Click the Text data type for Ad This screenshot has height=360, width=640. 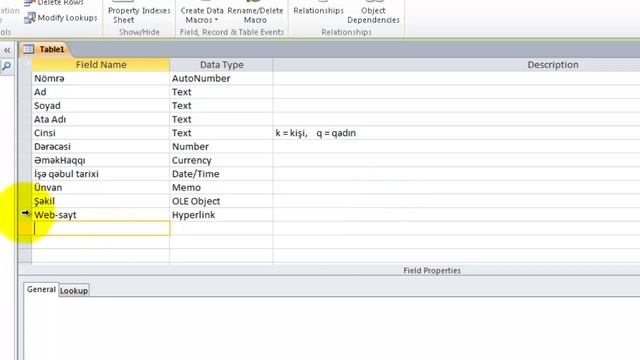(221, 92)
